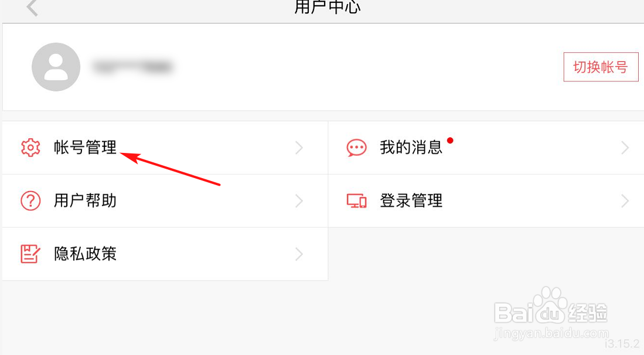Screen dimensions: 644x355
Task: Expand 帐号管理 using its right chevron
Action: [x=299, y=148]
